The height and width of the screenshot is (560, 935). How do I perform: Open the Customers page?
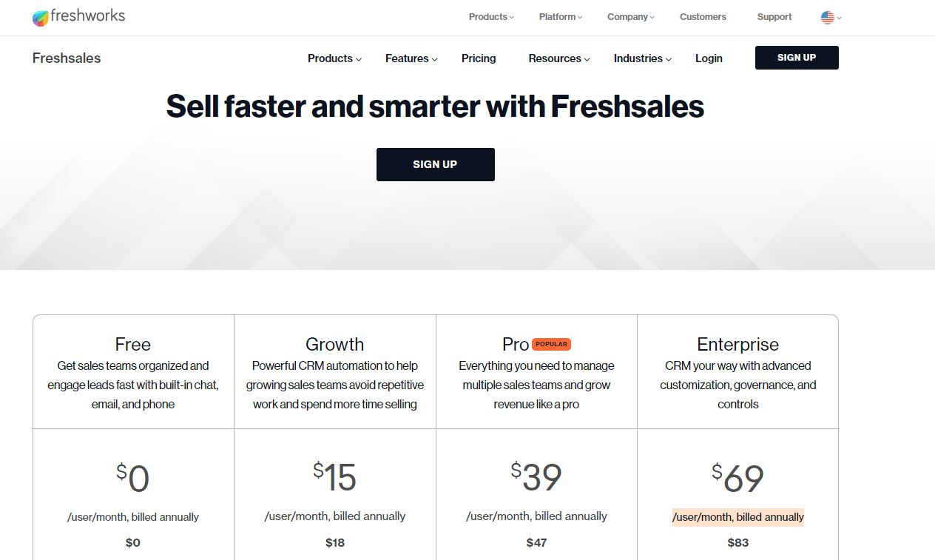(703, 17)
